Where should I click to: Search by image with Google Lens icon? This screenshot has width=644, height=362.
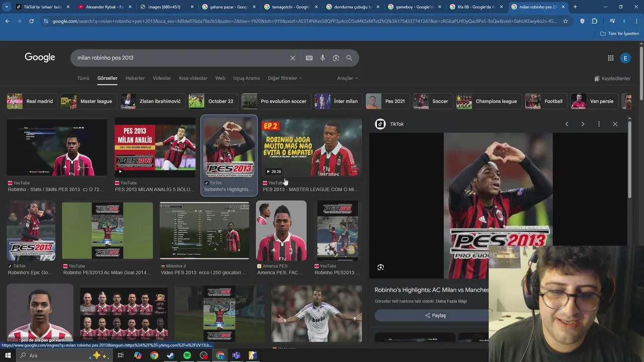pyautogui.click(x=336, y=58)
